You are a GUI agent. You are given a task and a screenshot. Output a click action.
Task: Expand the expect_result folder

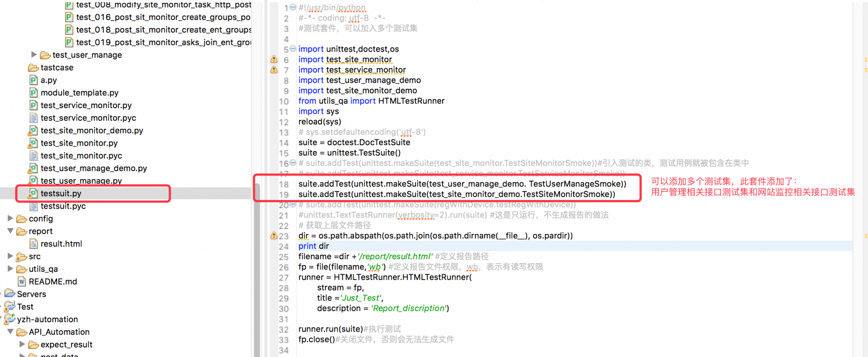coord(22,344)
